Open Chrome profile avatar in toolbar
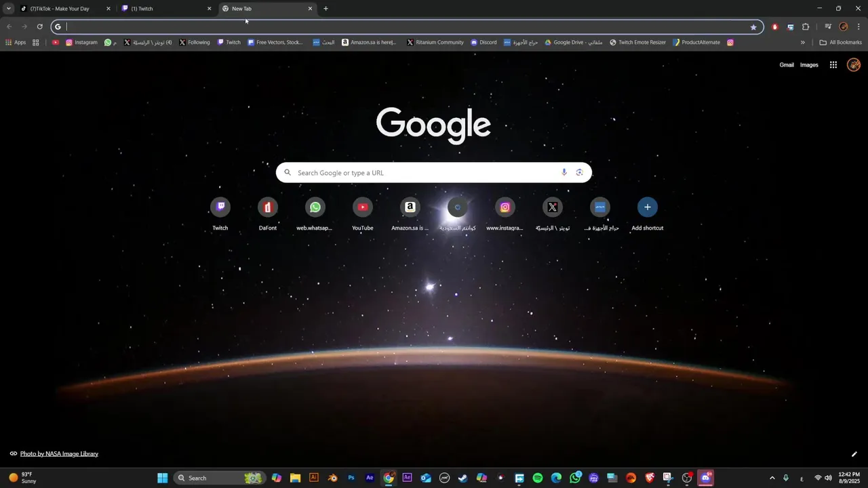 tap(844, 27)
